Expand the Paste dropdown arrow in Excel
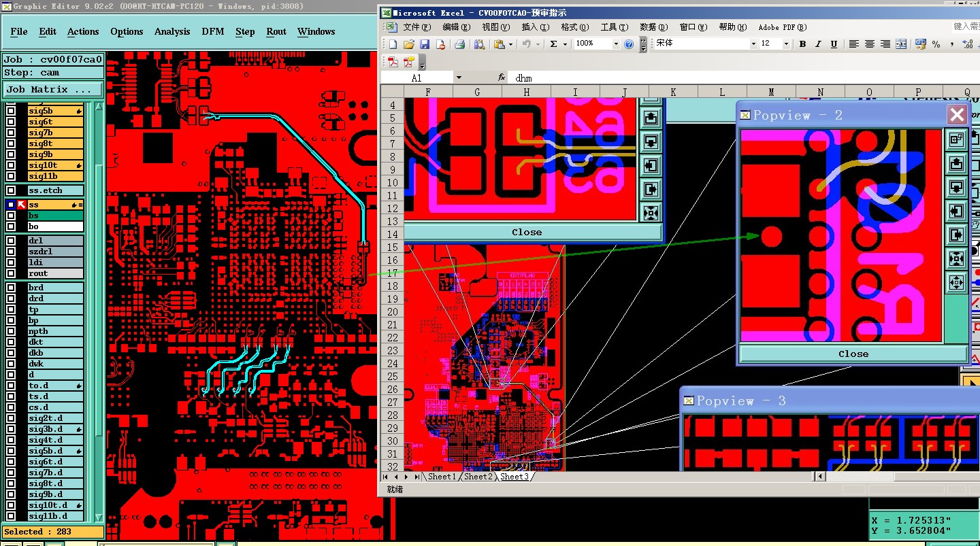This screenshot has height=546, width=980. click(x=510, y=44)
